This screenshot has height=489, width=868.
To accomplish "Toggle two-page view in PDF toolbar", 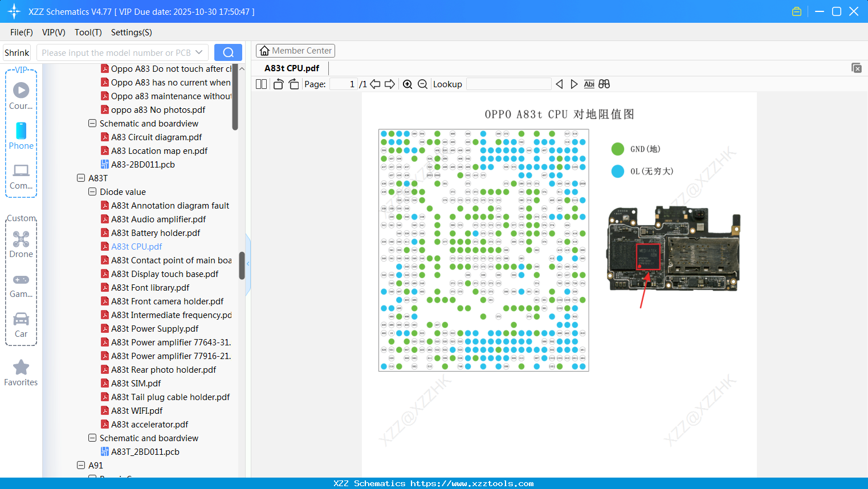I will click(262, 84).
